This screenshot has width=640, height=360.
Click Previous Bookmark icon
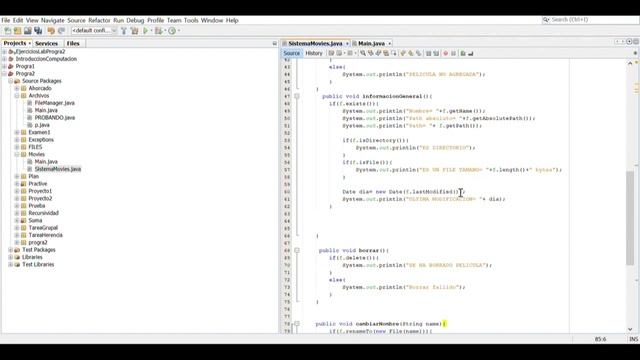pos(403,53)
